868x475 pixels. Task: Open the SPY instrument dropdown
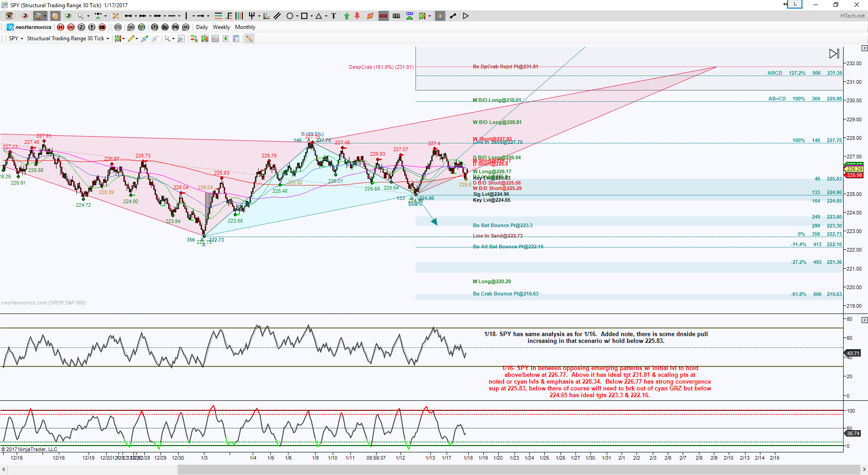click(x=16, y=38)
